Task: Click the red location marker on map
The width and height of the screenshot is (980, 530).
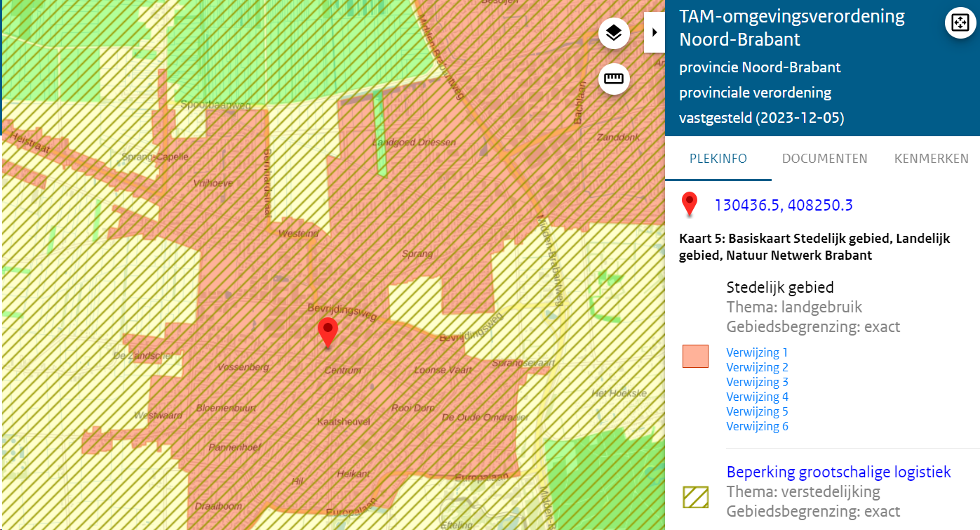Action: [x=328, y=333]
